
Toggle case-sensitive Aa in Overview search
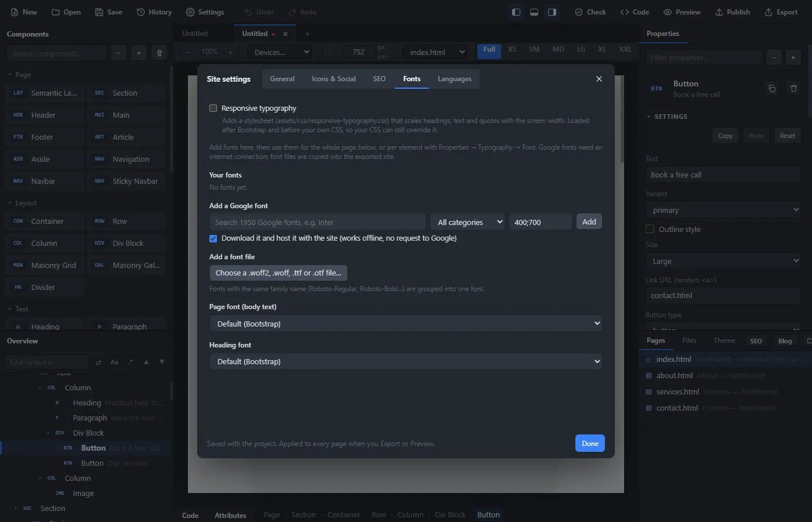[x=114, y=362]
